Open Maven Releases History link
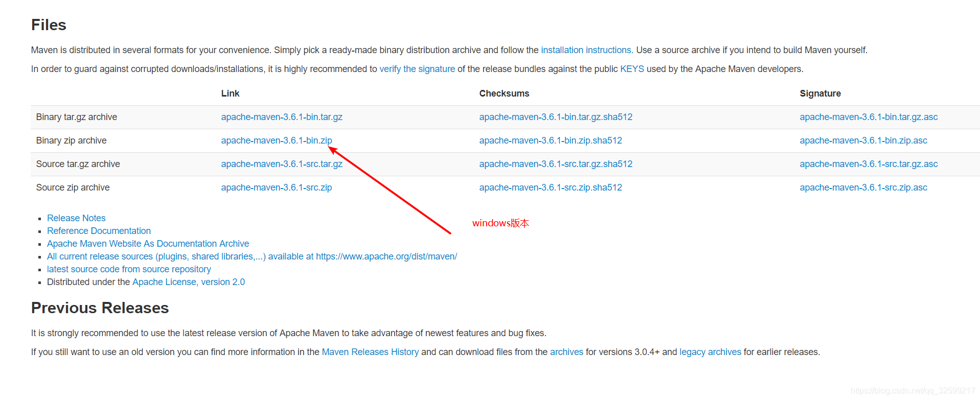Screen dimensions: 980x400 (x=370, y=352)
